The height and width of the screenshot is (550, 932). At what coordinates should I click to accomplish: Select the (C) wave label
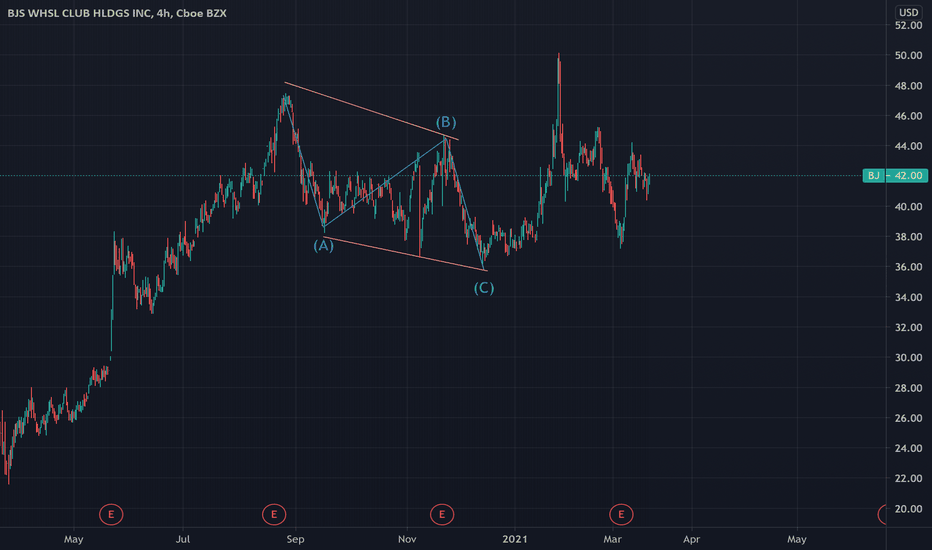[x=484, y=288]
